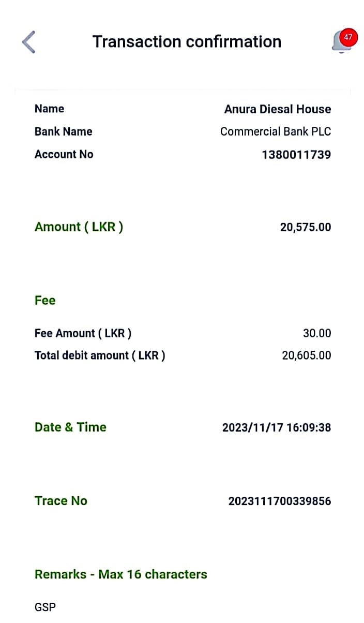Select the 30.00 fee value
The image size is (364, 623).
(317, 333)
